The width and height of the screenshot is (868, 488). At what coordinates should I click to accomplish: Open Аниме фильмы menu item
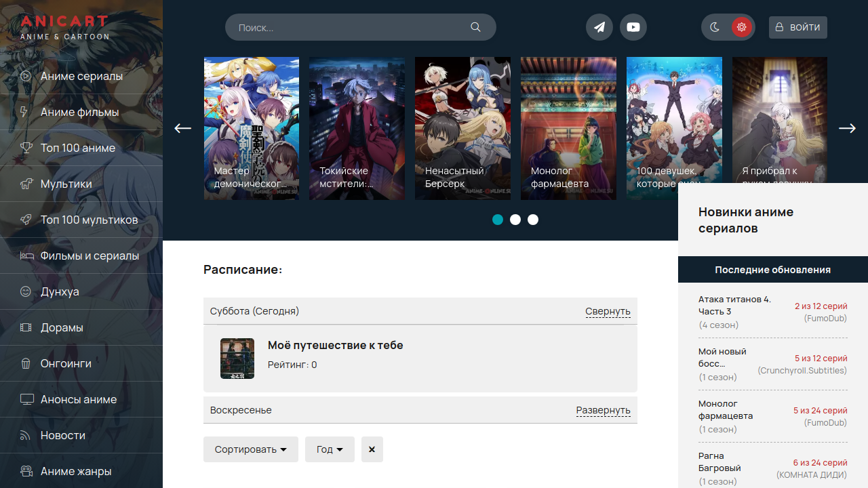(x=81, y=112)
